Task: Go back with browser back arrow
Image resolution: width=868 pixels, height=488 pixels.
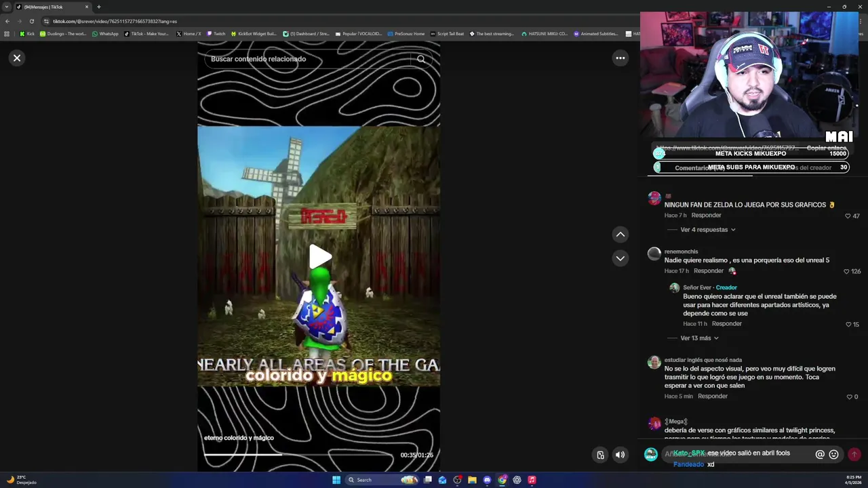Action: (x=7, y=21)
